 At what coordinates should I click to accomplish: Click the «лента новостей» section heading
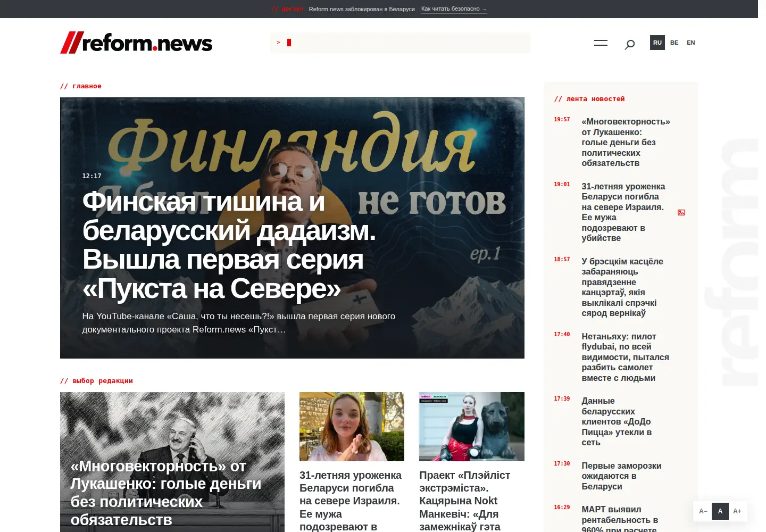pos(589,99)
